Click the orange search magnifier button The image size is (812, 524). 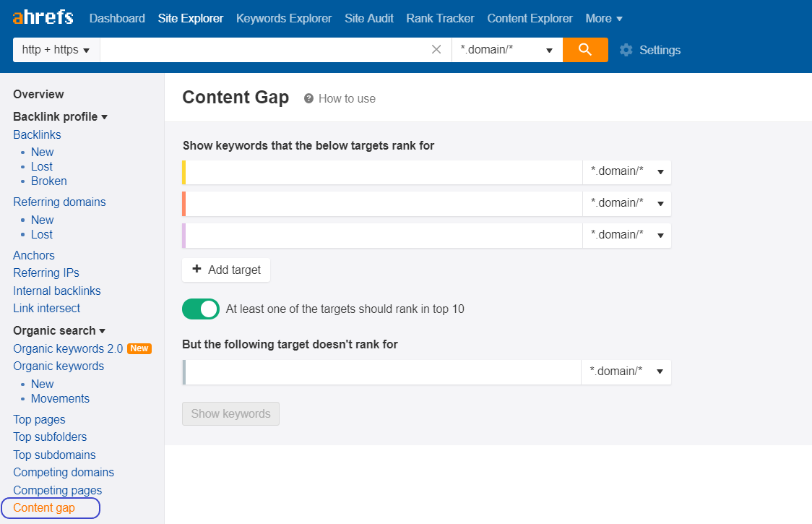585,50
